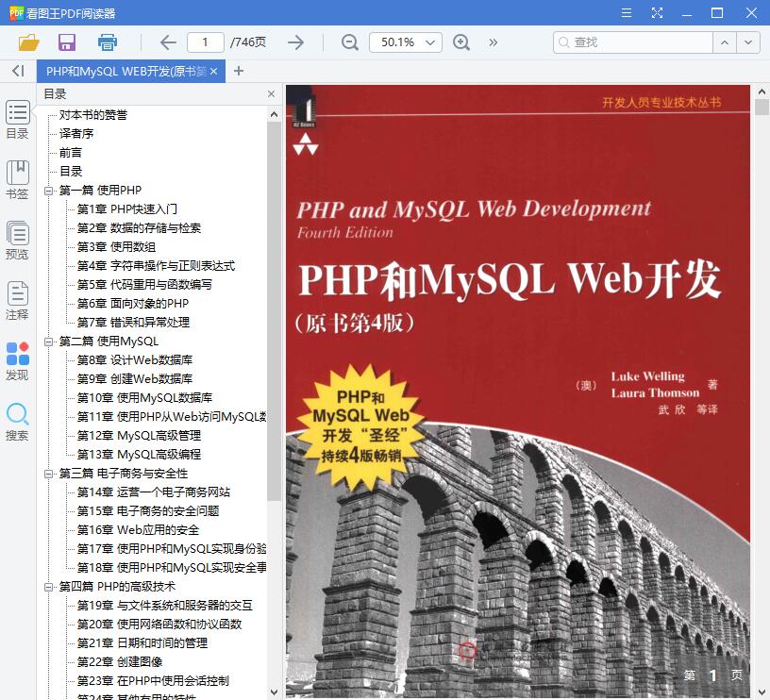Open the hamburger menu in the title bar
Screen dimensions: 770x700
pyautogui.click(x=626, y=13)
